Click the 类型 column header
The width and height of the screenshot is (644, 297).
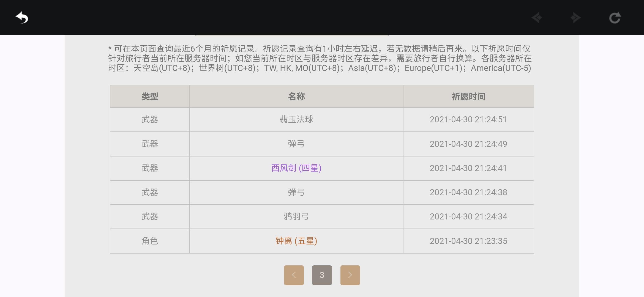(x=150, y=97)
